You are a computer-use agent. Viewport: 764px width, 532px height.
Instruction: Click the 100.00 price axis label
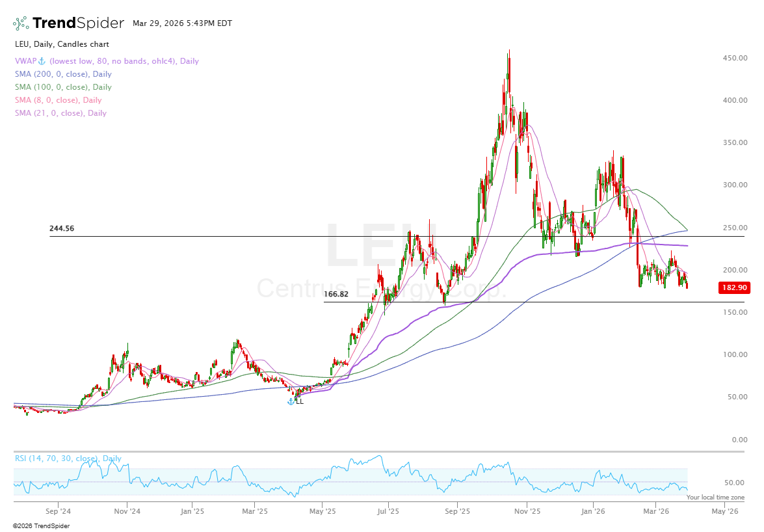735,354
